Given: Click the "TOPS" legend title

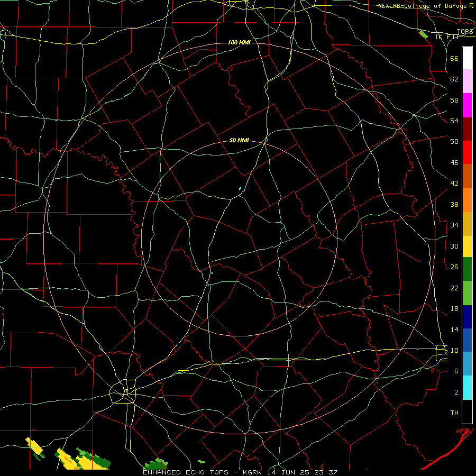Looking at the screenshot, I should (x=465, y=32).
